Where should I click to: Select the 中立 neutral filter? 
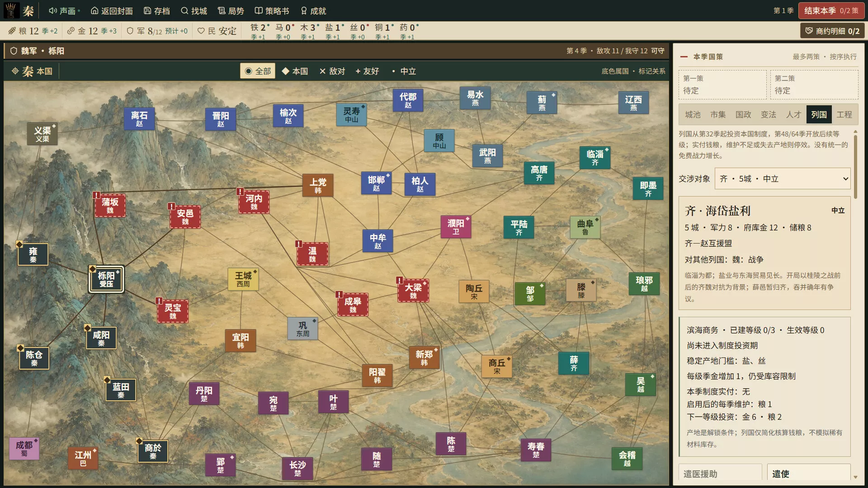(x=404, y=71)
